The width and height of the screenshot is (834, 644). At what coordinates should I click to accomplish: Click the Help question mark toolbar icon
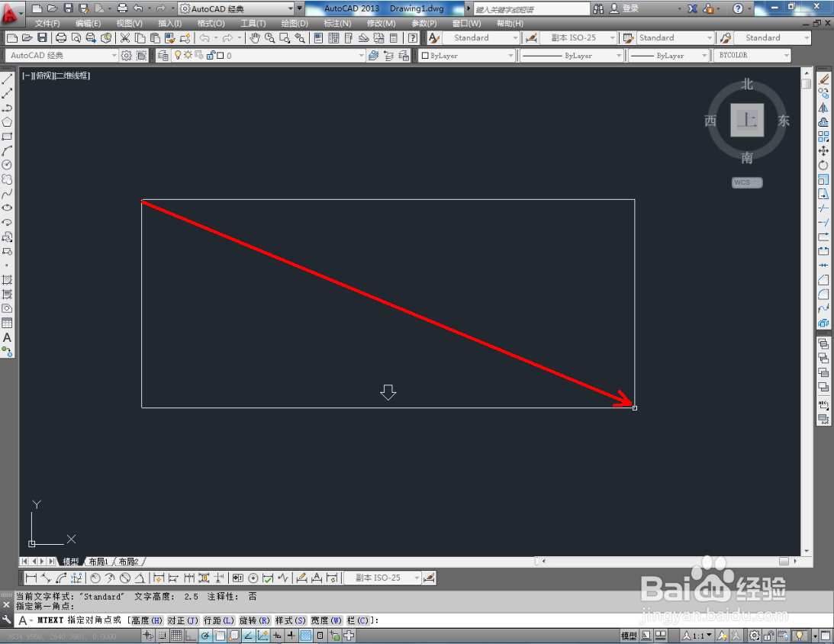pos(413,37)
